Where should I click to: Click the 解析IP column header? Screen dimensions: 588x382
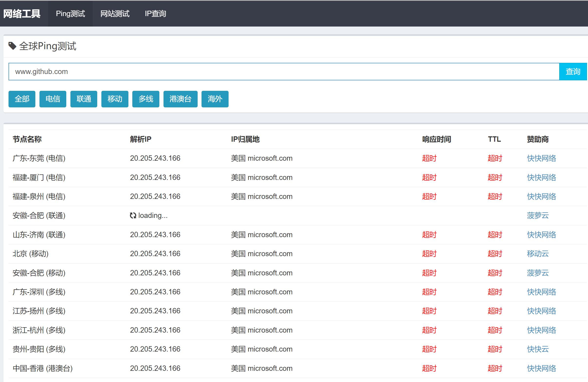(x=141, y=139)
